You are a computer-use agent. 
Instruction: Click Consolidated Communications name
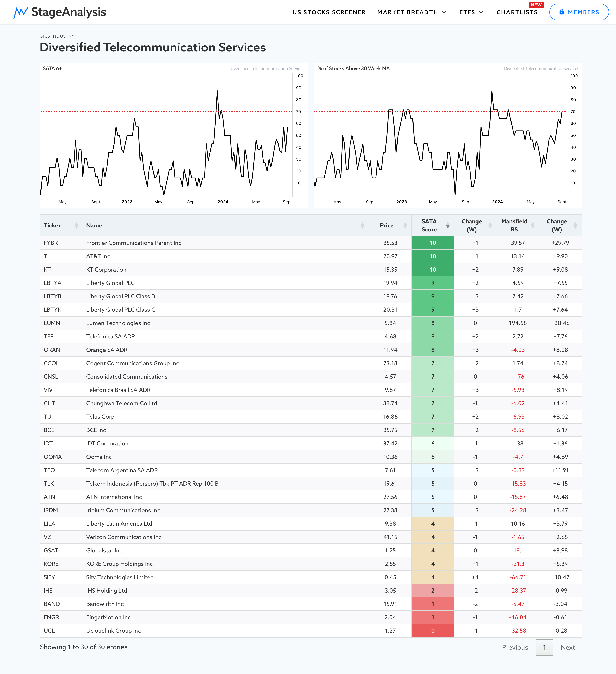coord(127,377)
